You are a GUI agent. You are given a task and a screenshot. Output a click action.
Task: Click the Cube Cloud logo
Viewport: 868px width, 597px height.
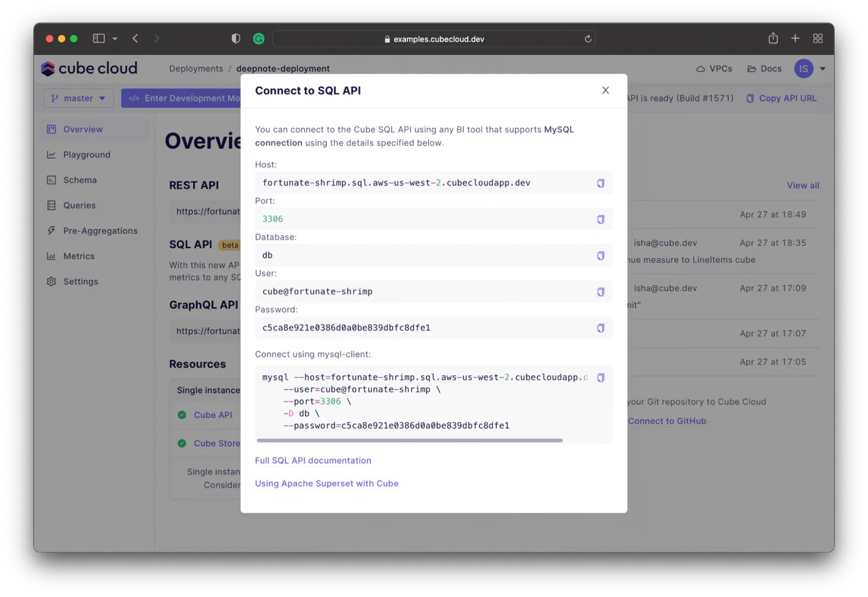[x=90, y=68]
